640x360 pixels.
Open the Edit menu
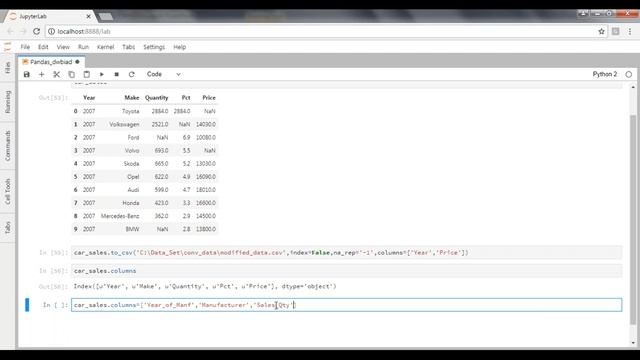43,47
